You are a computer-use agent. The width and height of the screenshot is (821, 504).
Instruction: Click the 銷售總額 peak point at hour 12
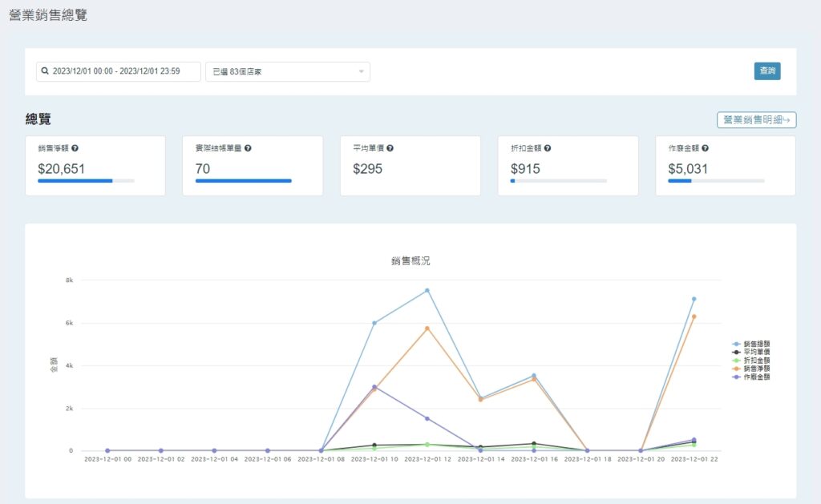(x=427, y=290)
